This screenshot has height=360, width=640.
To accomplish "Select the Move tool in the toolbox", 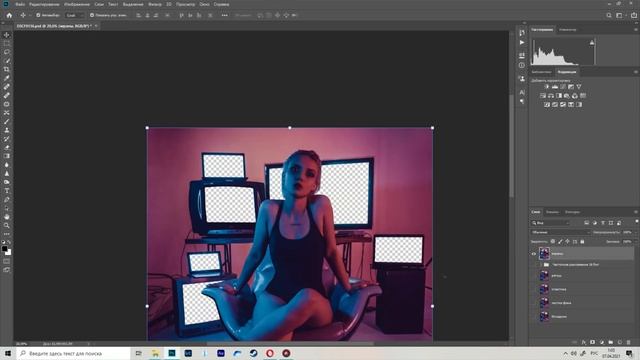I will pos(7,35).
